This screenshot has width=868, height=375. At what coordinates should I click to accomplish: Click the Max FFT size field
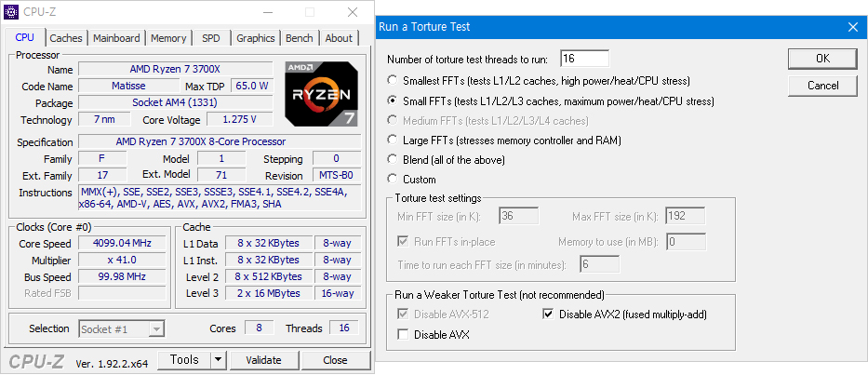(686, 216)
